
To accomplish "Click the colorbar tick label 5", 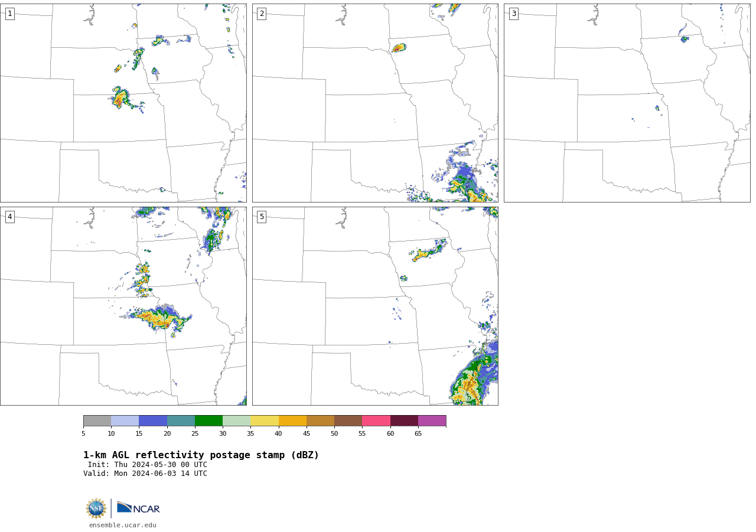I will coord(83,434).
